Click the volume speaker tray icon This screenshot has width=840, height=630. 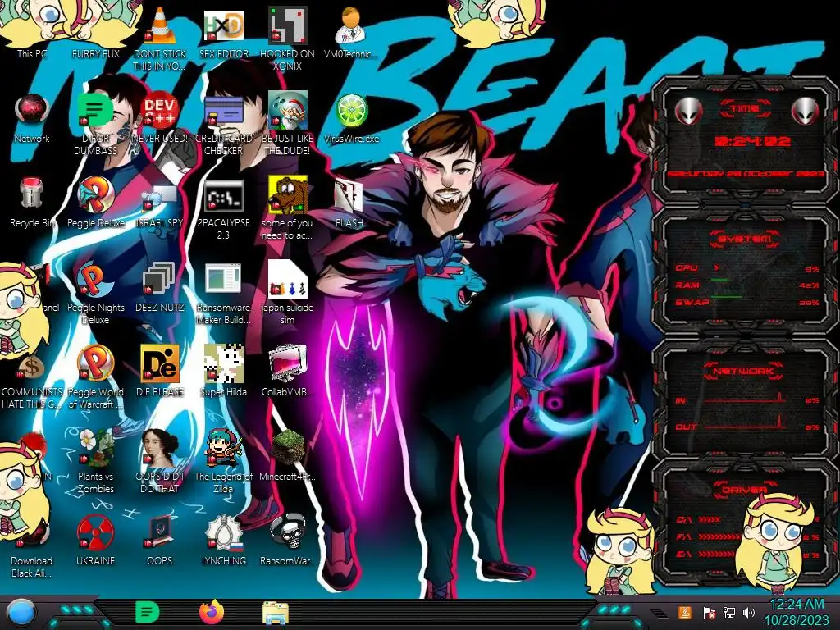[749, 612]
